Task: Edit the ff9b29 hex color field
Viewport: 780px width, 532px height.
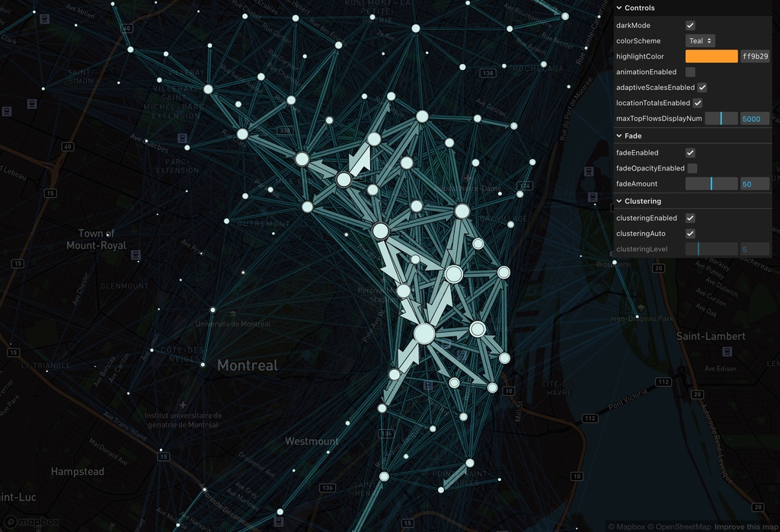Action: [x=755, y=56]
